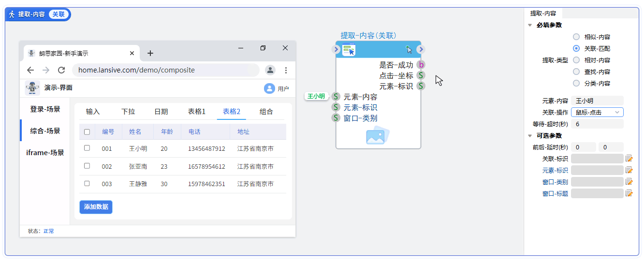Check the box for row 002
Viewport: 644px width, 262px height.
point(87,165)
